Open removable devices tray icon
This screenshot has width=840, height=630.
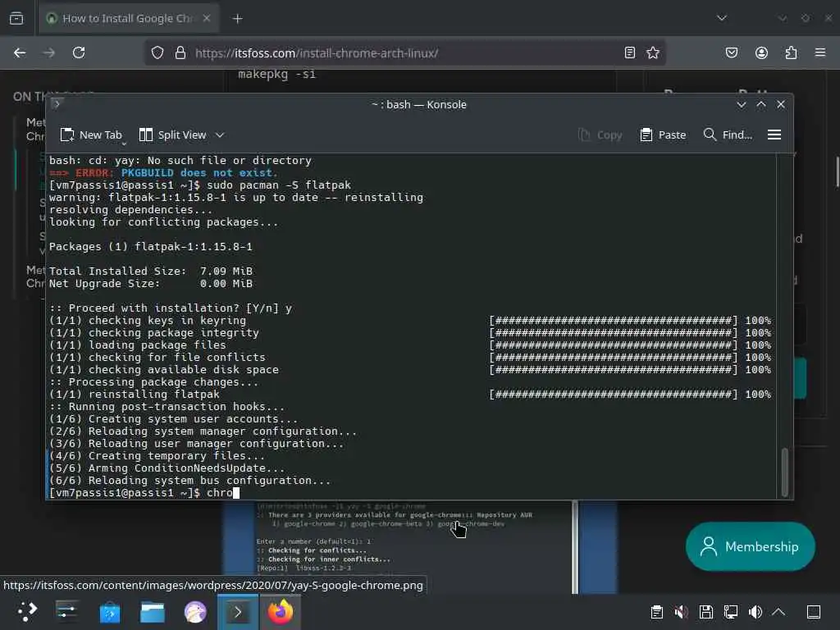(x=706, y=612)
